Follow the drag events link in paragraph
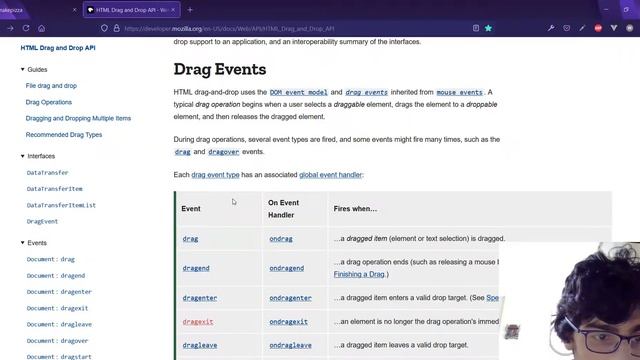Screen dimensions: 640x360 [x=367, y=93]
